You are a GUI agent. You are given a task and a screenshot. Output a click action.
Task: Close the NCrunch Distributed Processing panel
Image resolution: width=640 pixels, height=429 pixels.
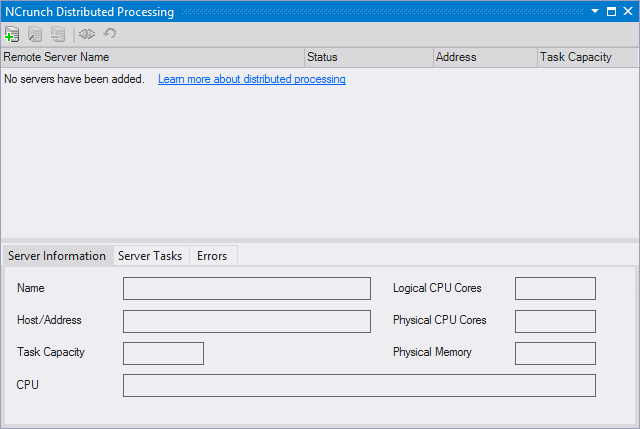627,11
